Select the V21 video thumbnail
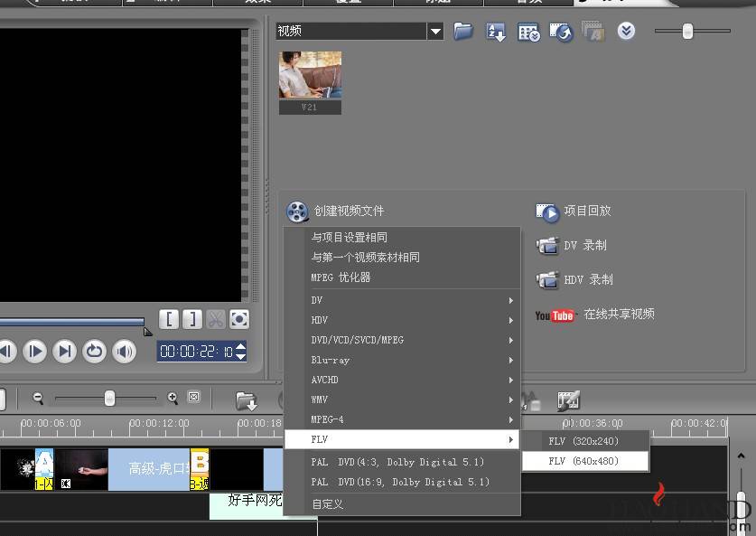Image resolution: width=756 pixels, height=536 pixels. pyautogui.click(x=310, y=82)
